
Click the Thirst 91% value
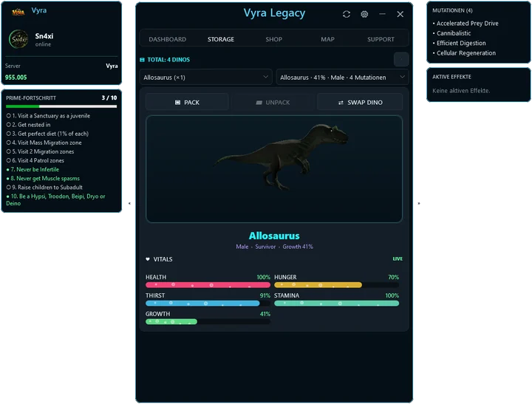265,295
